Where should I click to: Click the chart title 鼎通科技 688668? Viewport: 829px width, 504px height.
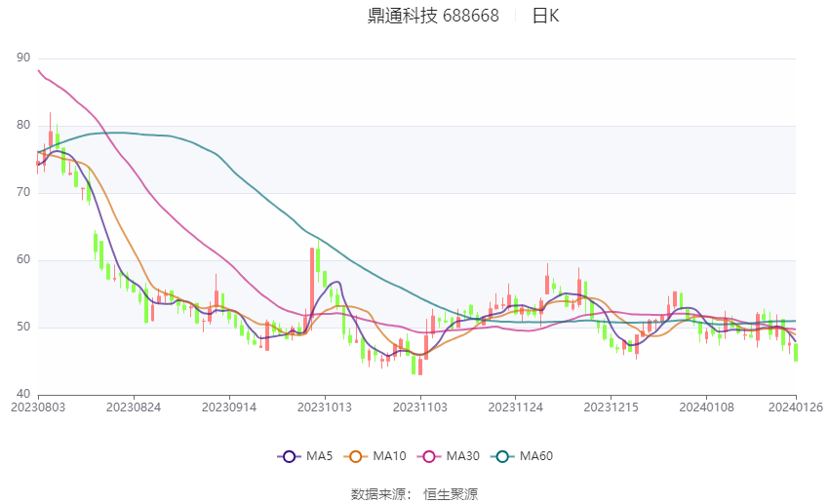click(433, 16)
